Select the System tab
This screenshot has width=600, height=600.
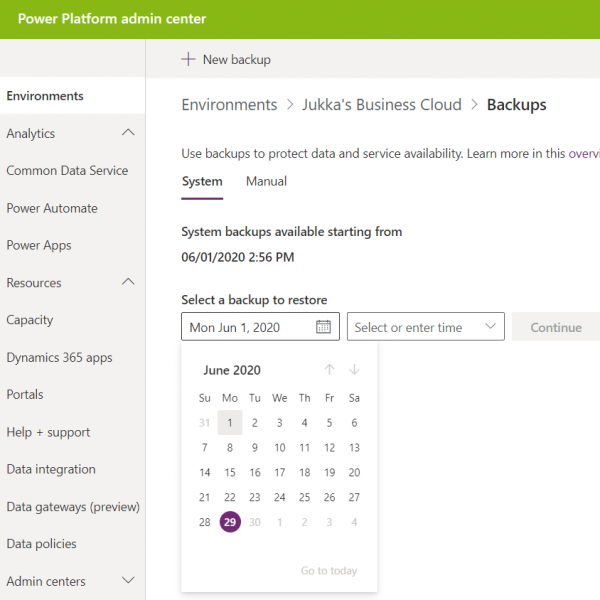[x=202, y=181]
